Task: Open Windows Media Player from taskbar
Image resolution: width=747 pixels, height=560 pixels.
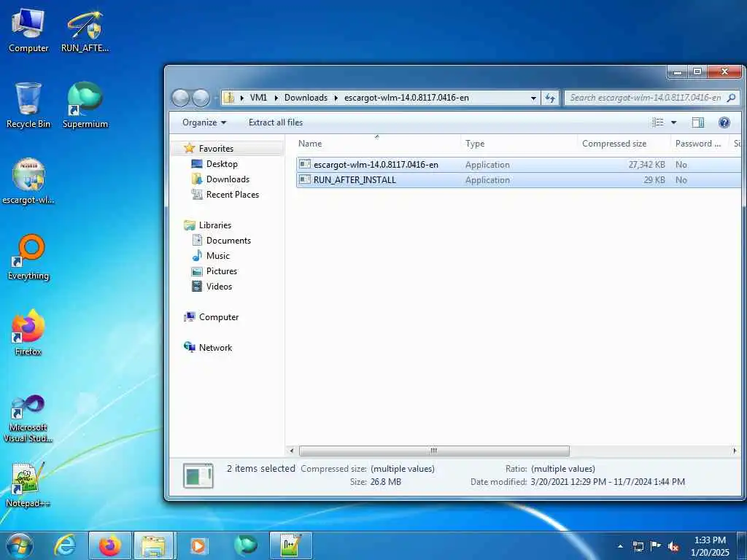Action: pyautogui.click(x=200, y=545)
